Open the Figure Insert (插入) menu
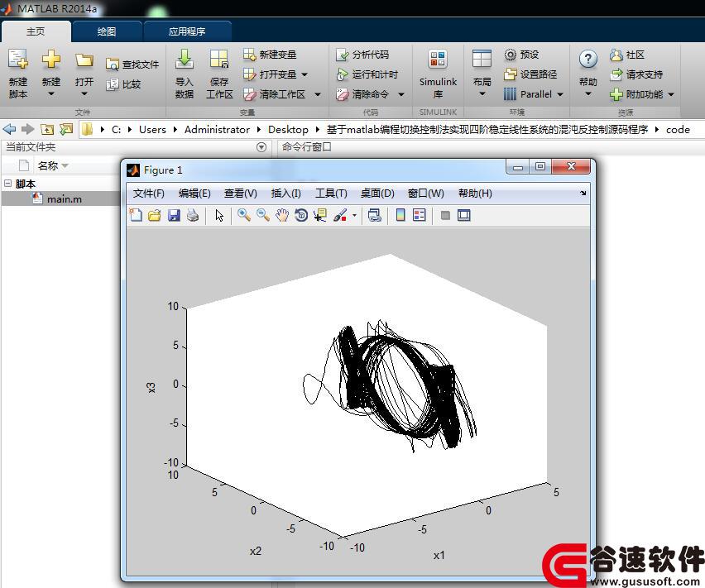The width and height of the screenshot is (705, 588). 286,194
